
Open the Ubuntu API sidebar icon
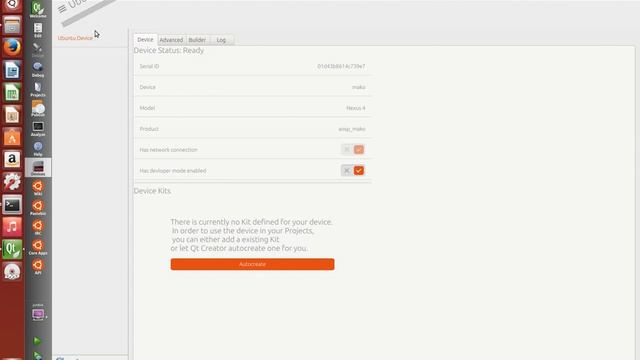coord(38,267)
